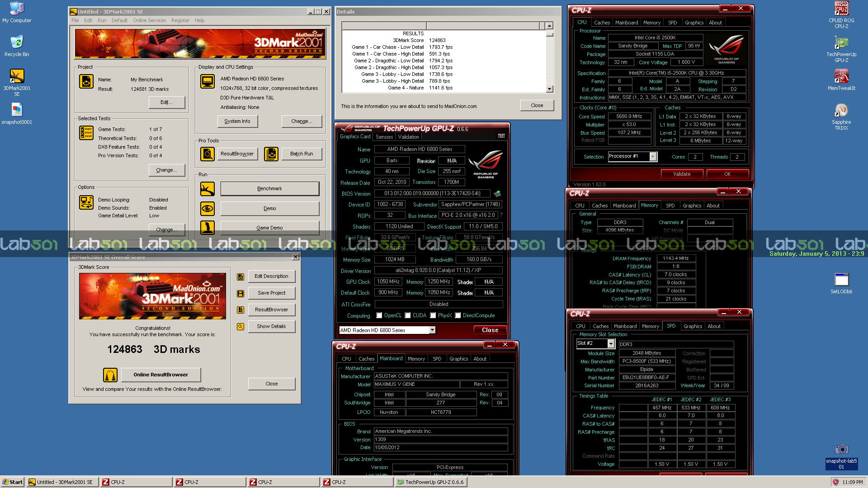Click the Project name icon in 3DMark

[x=86, y=81]
